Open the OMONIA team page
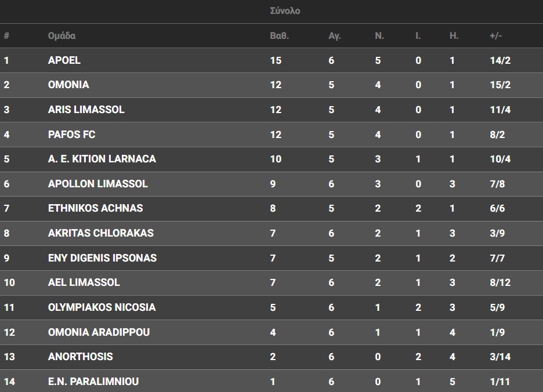The image size is (543, 392). coord(68,85)
